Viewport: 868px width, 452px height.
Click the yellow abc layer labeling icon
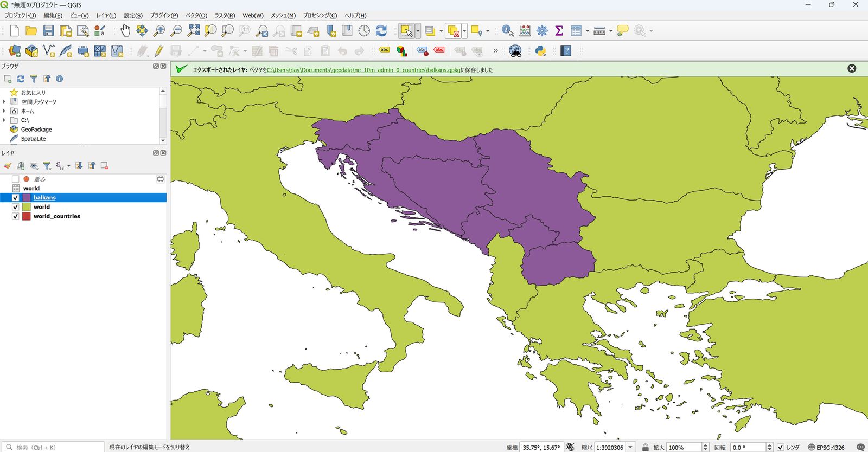(384, 50)
